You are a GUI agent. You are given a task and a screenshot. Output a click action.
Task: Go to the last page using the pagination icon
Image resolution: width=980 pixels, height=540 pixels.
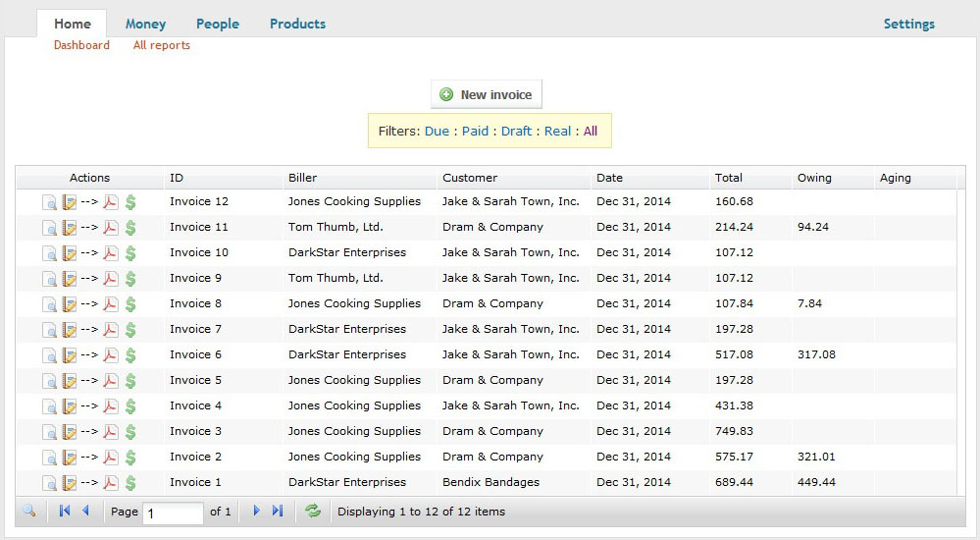[x=278, y=512]
